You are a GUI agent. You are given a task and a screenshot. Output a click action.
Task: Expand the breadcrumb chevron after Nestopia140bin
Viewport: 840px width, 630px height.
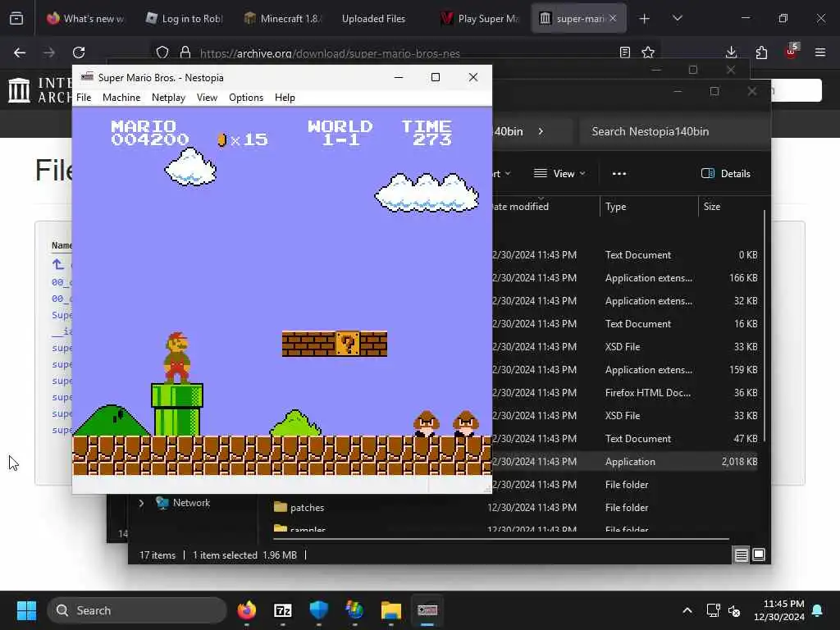(541, 131)
